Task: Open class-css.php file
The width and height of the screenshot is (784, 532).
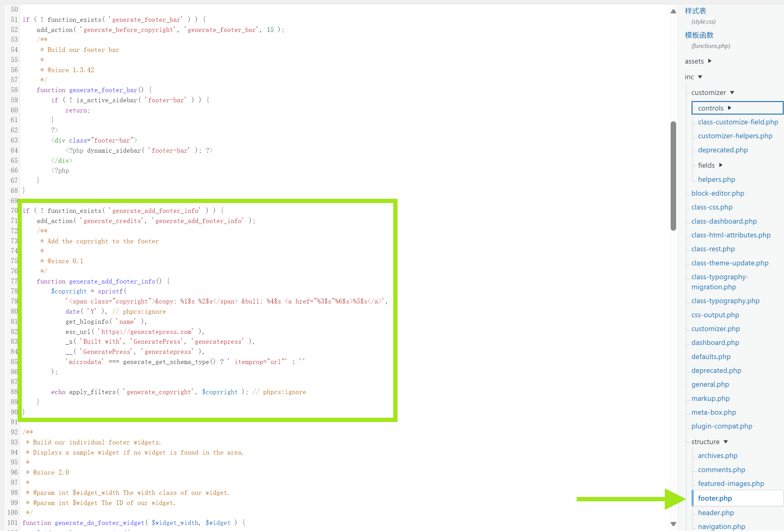Action: pyautogui.click(x=712, y=207)
